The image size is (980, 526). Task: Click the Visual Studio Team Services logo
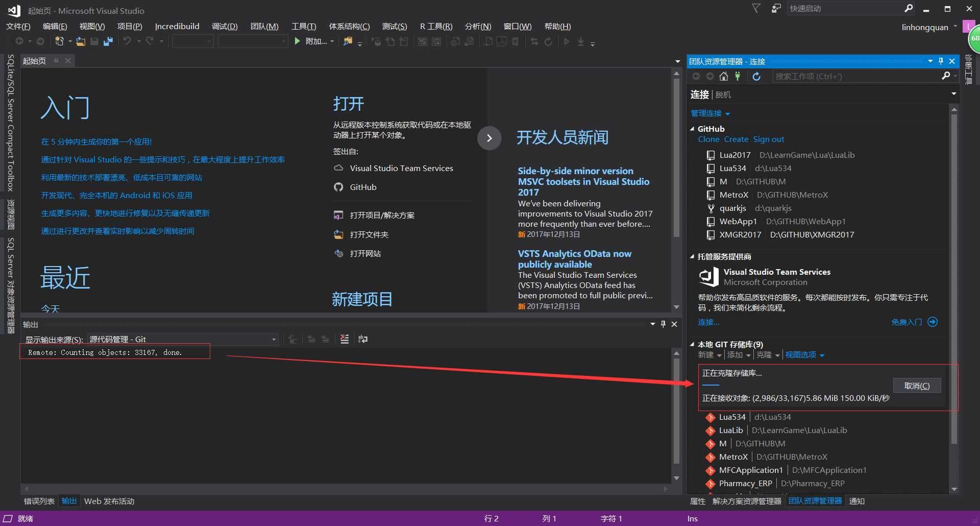point(708,277)
